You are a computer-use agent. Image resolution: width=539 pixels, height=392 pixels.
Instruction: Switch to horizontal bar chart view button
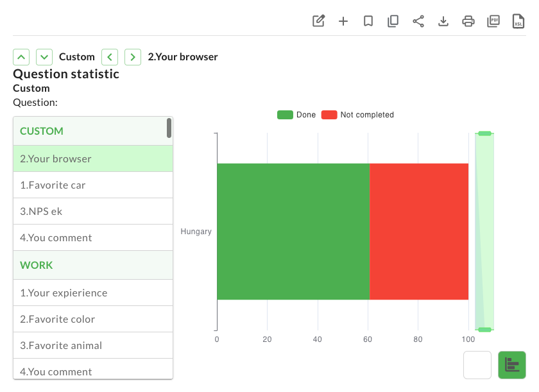pyautogui.click(x=511, y=365)
